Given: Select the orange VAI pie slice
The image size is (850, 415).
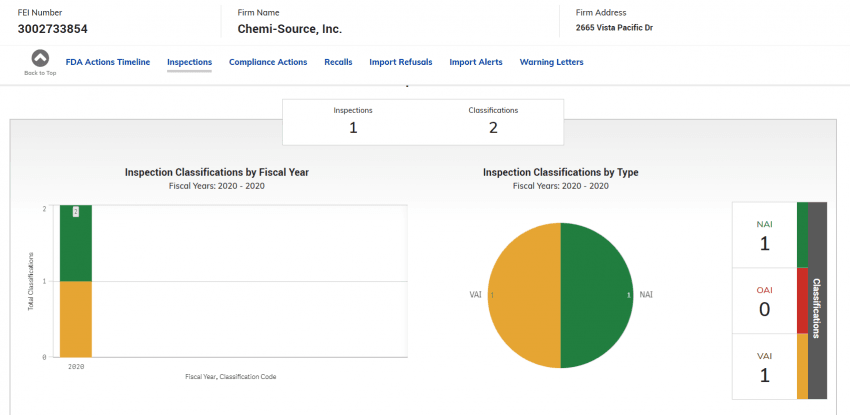Looking at the screenshot, I should point(524,295).
